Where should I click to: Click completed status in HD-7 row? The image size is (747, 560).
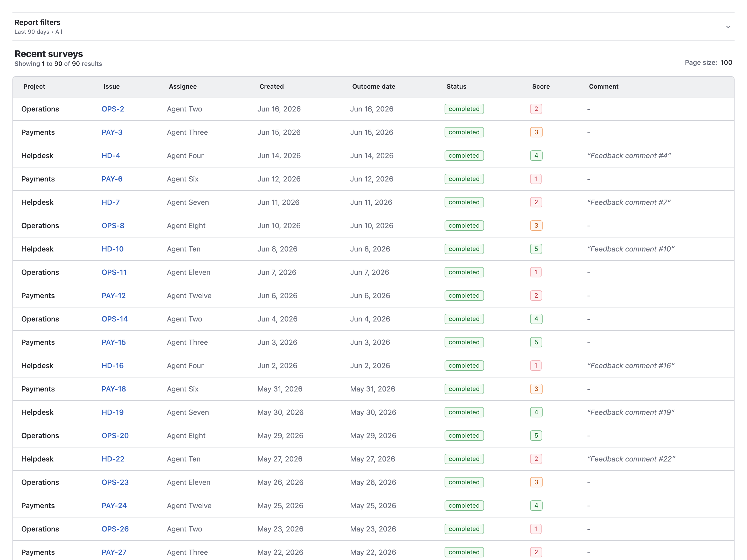click(464, 202)
